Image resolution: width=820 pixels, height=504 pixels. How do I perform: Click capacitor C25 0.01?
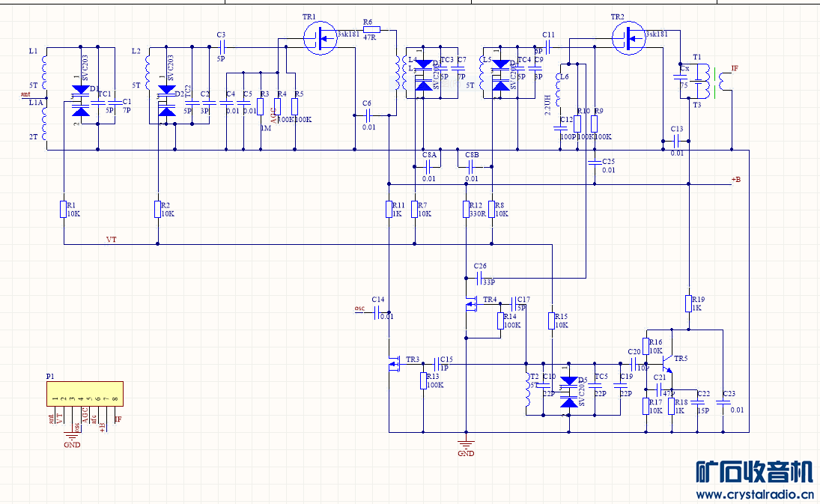click(594, 163)
